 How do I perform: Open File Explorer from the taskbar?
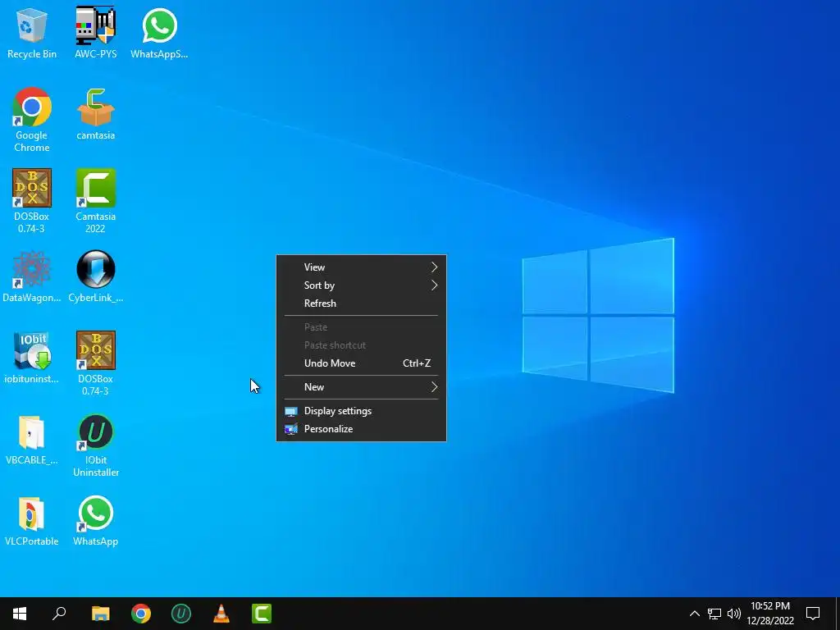click(x=100, y=614)
